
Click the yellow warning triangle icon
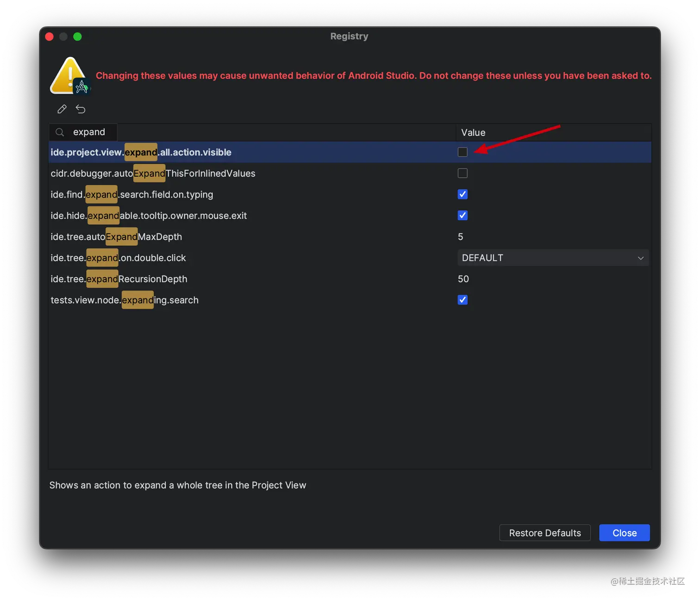tap(69, 75)
